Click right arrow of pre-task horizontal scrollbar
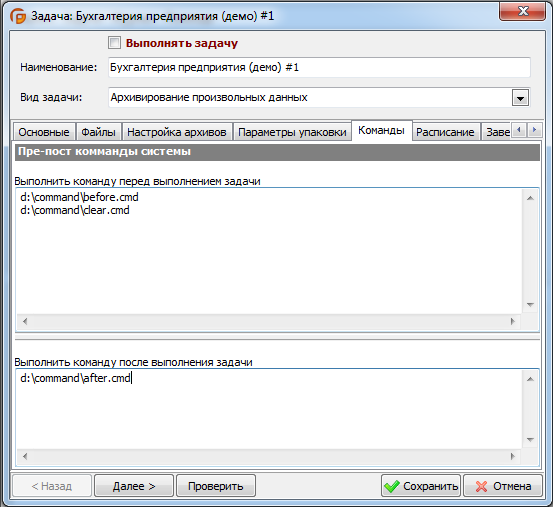Viewport: 553px width, 507px height. pos(513,321)
